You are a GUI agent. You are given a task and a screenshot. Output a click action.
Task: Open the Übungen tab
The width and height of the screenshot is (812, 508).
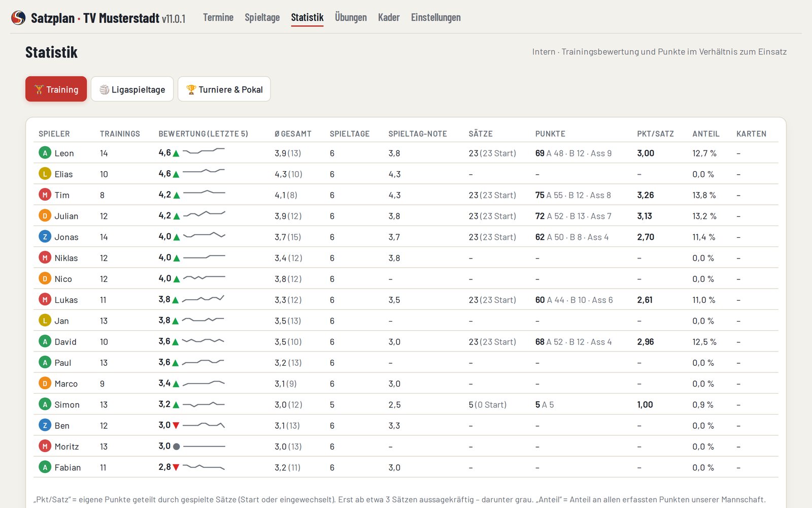point(351,17)
